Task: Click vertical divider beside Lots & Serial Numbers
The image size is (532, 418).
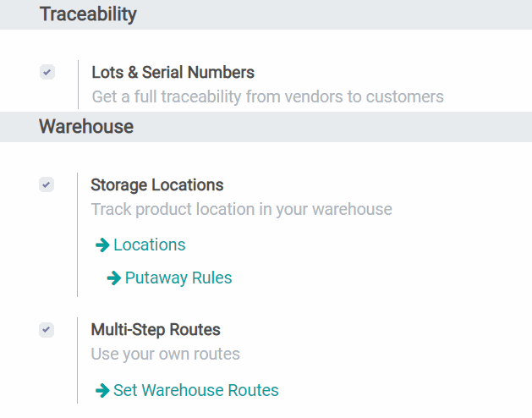Action: [78, 85]
